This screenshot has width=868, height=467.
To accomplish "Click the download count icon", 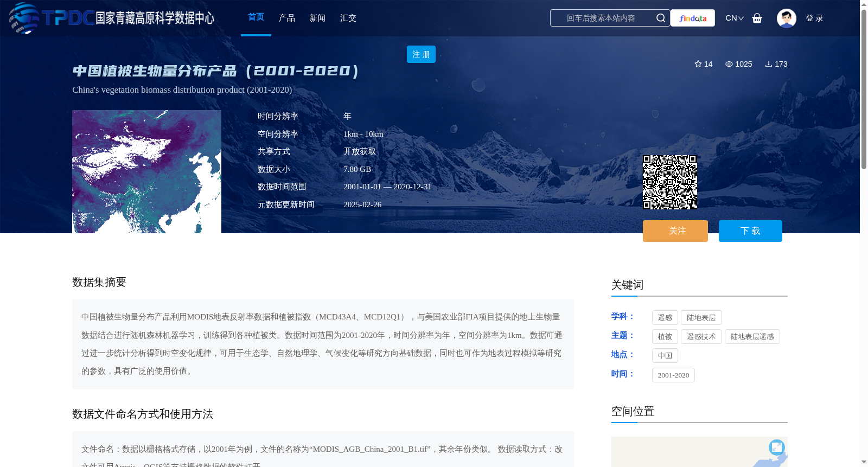I will pos(769,64).
